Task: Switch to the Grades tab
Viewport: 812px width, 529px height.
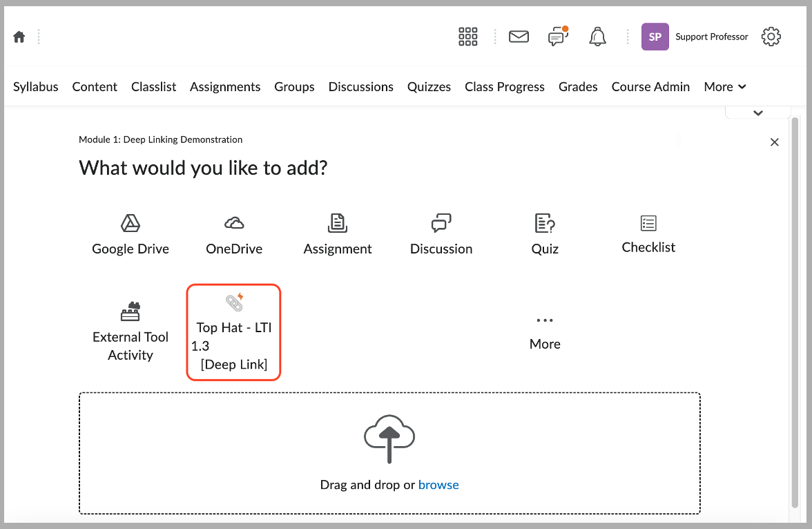Action: 578,86
